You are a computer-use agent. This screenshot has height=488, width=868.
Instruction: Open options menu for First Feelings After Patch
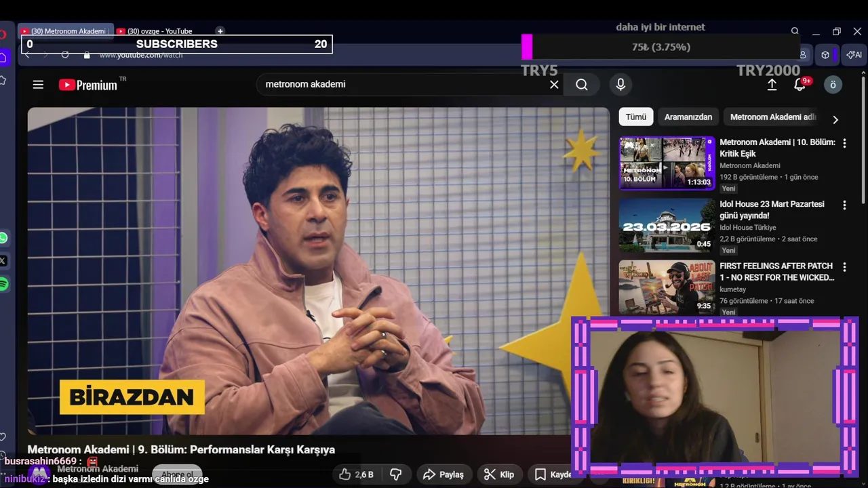coord(844,267)
